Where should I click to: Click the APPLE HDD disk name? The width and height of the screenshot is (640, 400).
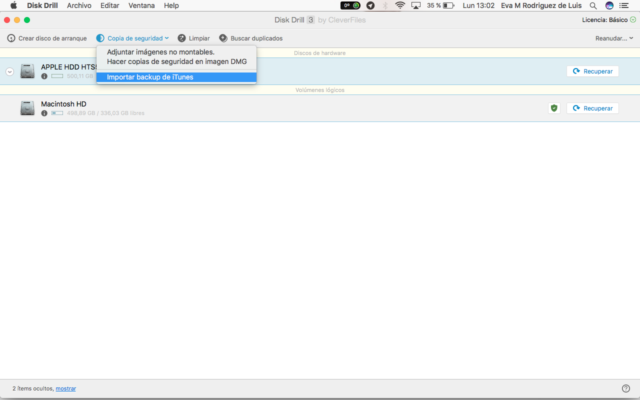pos(69,67)
